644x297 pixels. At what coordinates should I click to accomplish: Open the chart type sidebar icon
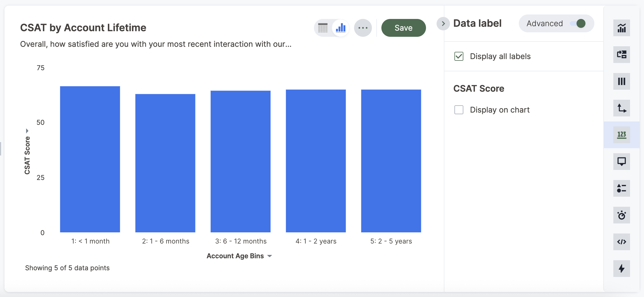(621, 28)
